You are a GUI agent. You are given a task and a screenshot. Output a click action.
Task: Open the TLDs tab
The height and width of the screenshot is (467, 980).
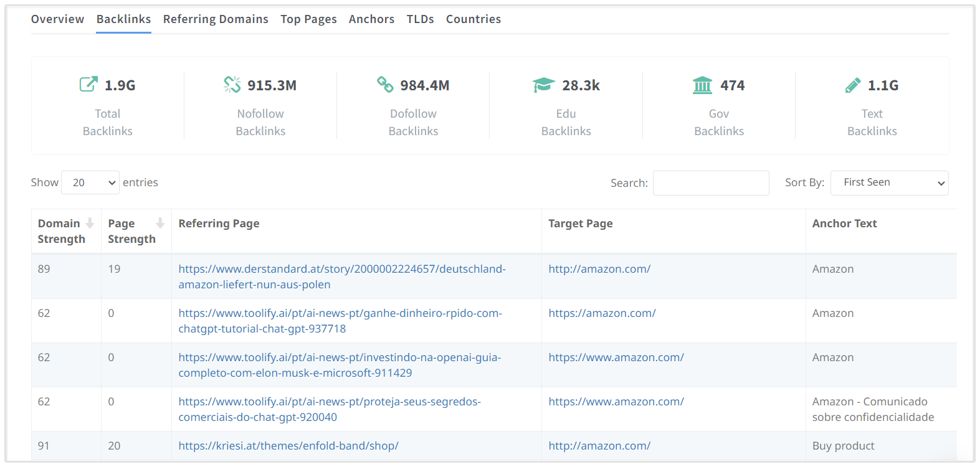tap(420, 19)
